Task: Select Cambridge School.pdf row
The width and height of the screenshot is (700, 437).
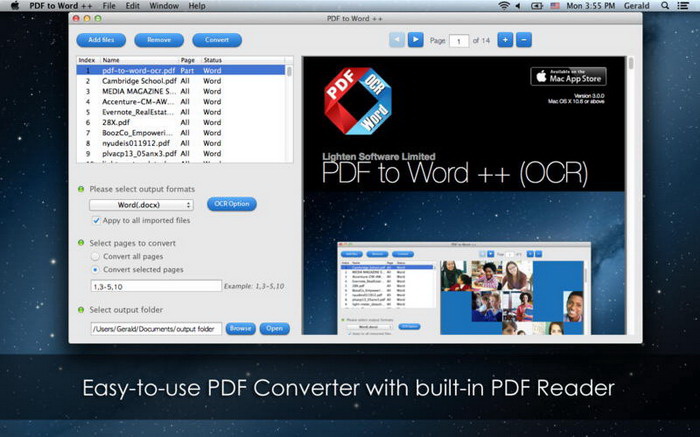Action: (x=181, y=81)
